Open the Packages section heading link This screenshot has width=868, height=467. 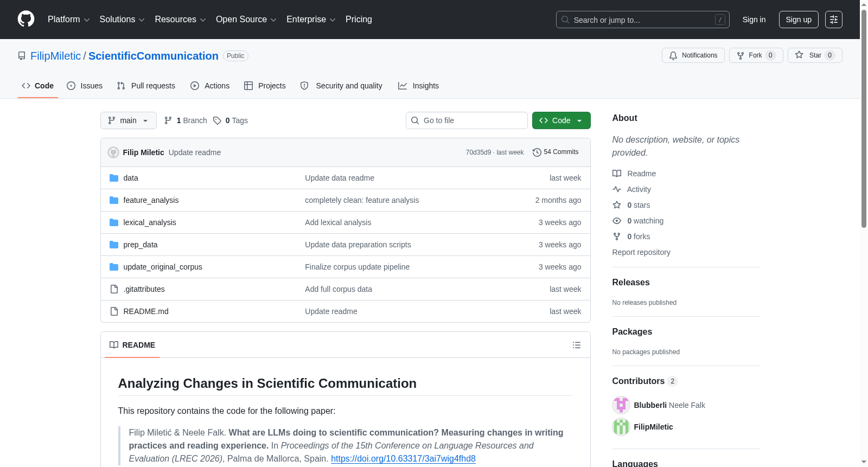(x=632, y=331)
